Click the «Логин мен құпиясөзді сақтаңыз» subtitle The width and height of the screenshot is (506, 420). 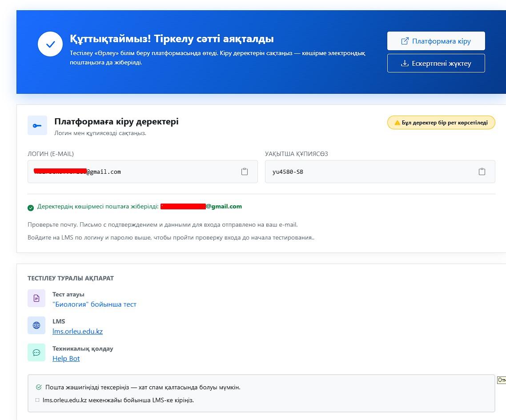click(100, 133)
